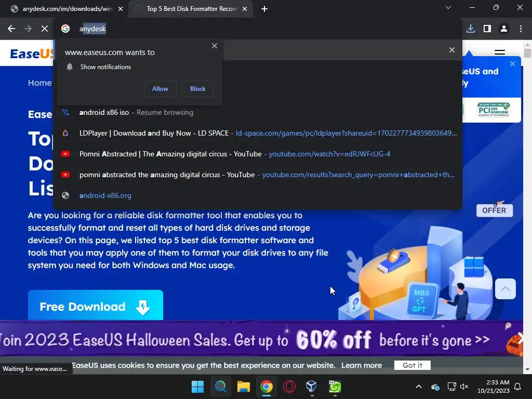Screen dimensions: 532x399
Task: Open the OFFER badge
Action: [x=495, y=210]
